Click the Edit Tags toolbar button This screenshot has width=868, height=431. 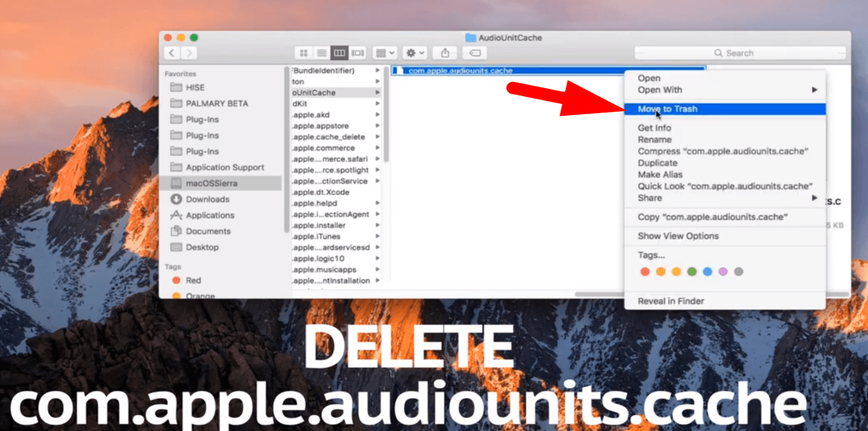475,53
